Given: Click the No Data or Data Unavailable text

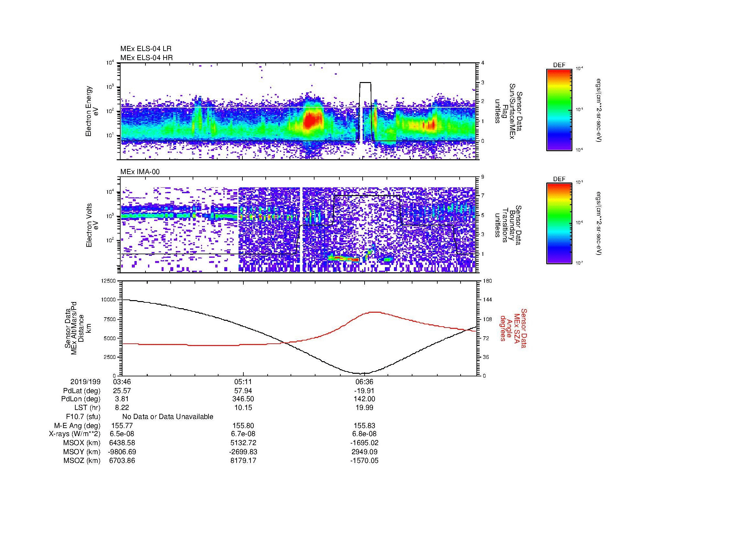Looking at the screenshot, I should click(168, 416).
